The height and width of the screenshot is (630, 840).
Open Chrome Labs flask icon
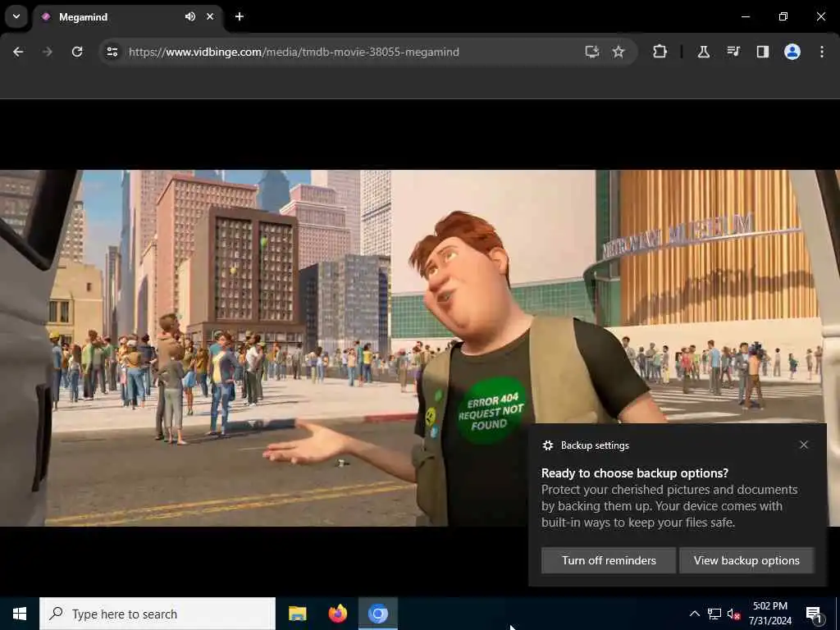(x=703, y=52)
